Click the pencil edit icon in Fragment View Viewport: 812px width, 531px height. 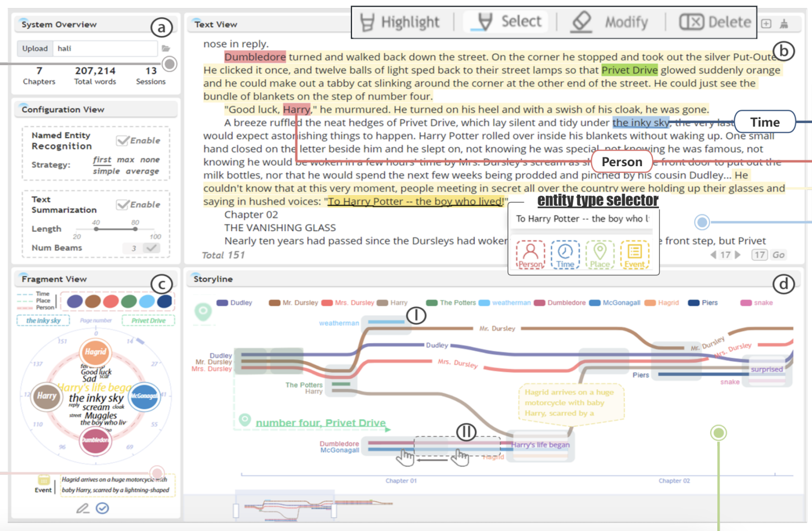click(83, 509)
